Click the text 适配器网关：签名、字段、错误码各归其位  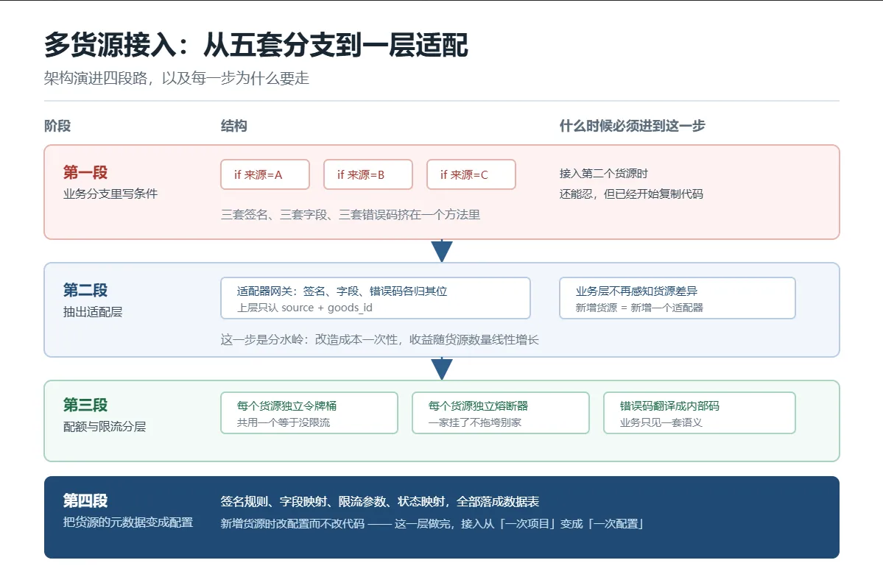pyautogui.click(x=342, y=291)
